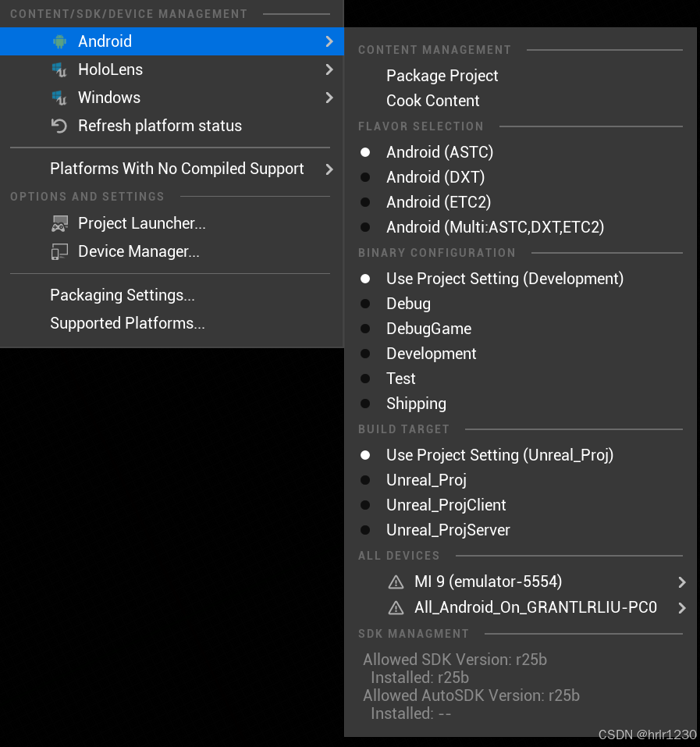
Task: Click the Allowed AutoSDK Version: r25b text
Action: tap(471, 695)
